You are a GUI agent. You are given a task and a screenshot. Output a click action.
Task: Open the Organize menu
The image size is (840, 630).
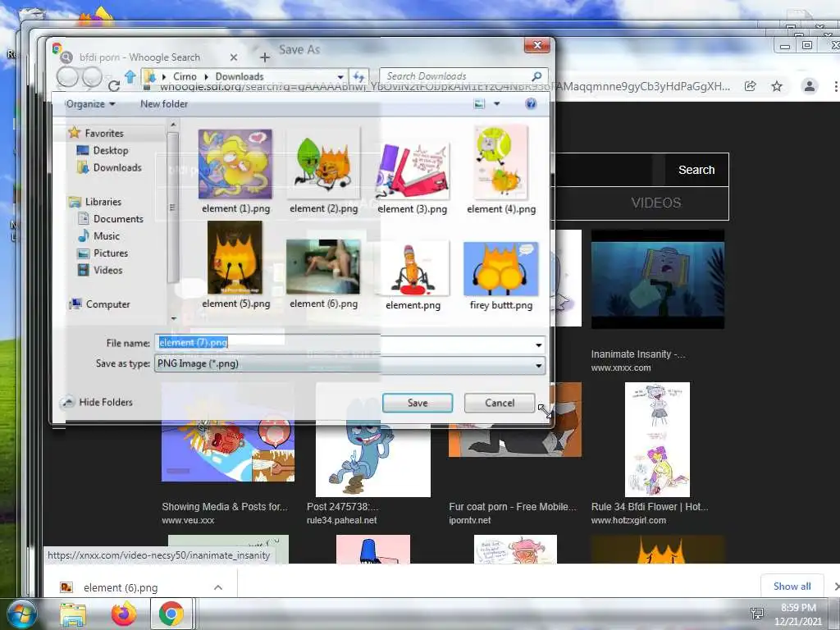(x=90, y=104)
